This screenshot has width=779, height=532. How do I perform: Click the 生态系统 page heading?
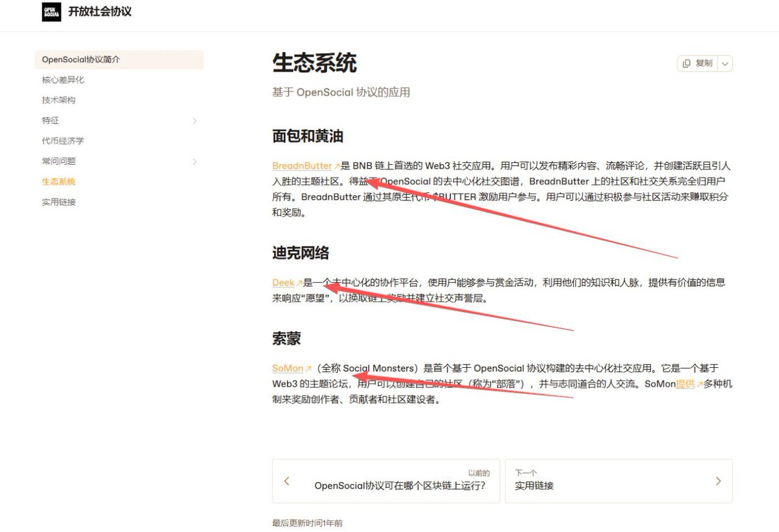click(x=314, y=64)
